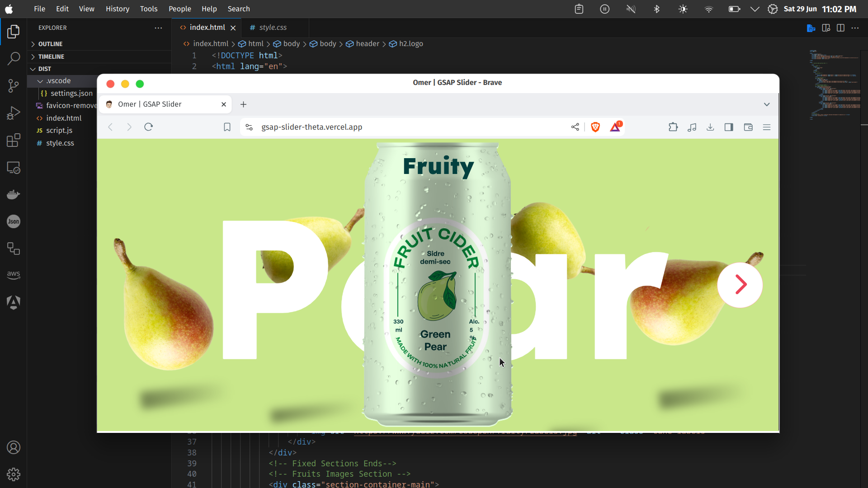Open Run and Debug view
Viewport: 868px width, 488px height.
pyautogui.click(x=14, y=113)
